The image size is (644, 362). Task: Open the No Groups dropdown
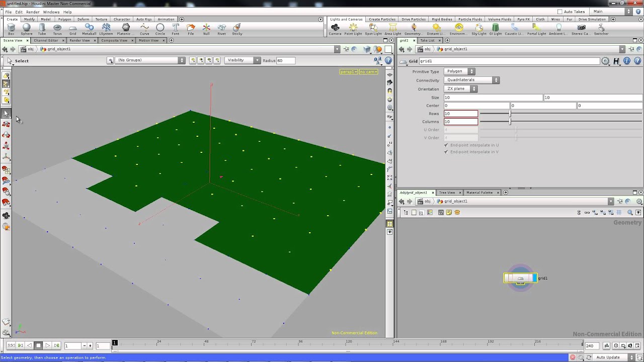[x=150, y=60]
